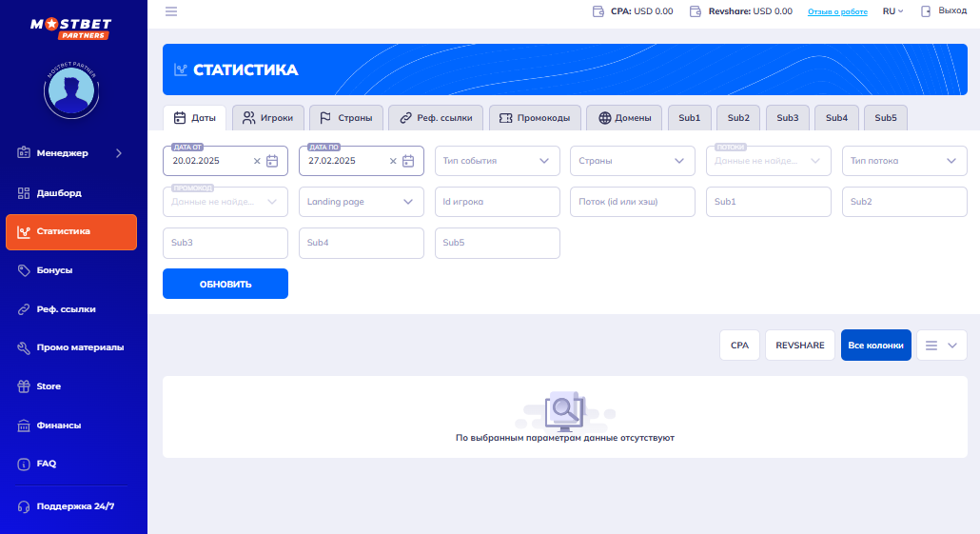Toggle the CPA columns view
Image resolution: width=980 pixels, height=534 pixels.
coord(739,346)
